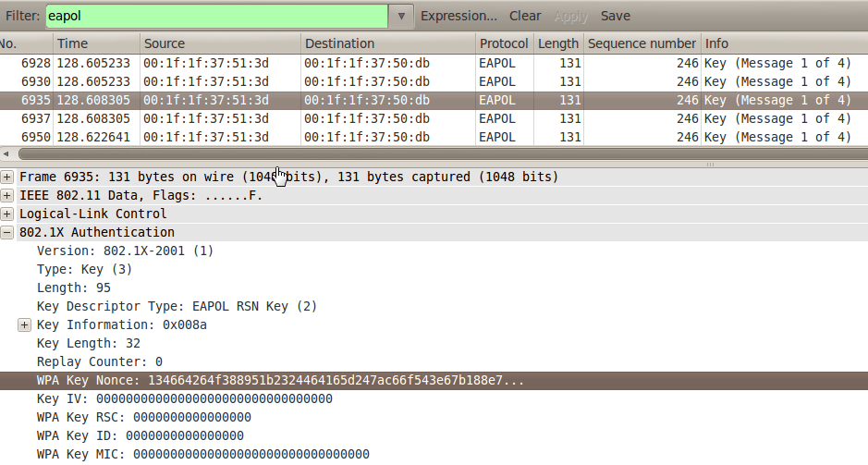Select the Key Descriptor Type field
The image size is (868, 465).
pos(177,307)
